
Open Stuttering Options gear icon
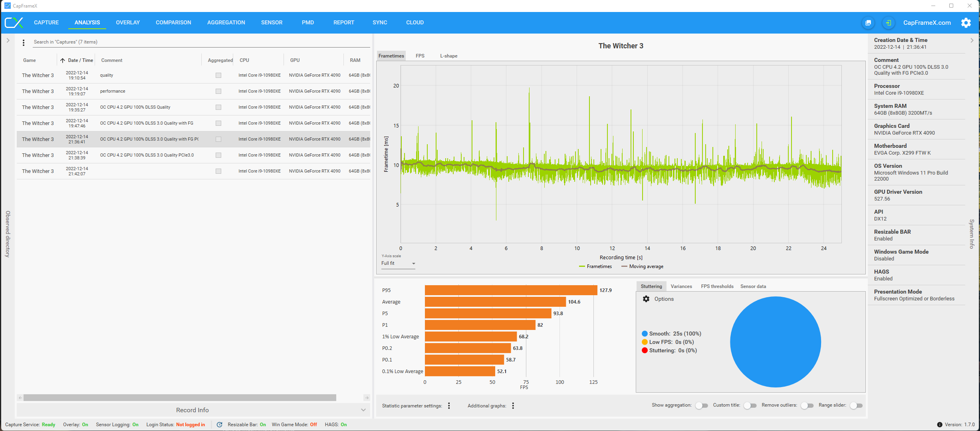point(646,299)
